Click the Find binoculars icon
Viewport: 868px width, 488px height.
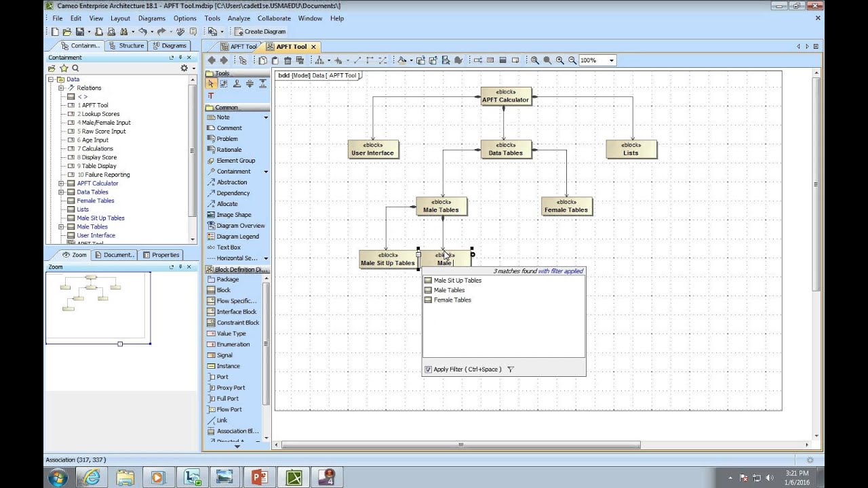tap(124, 32)
